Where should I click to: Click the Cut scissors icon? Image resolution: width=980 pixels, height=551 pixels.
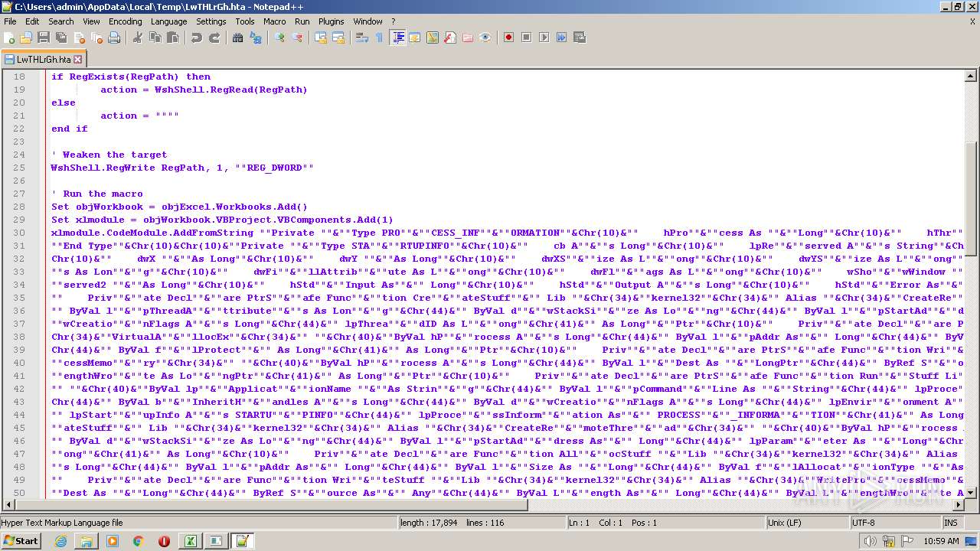[x=138, y=37]
